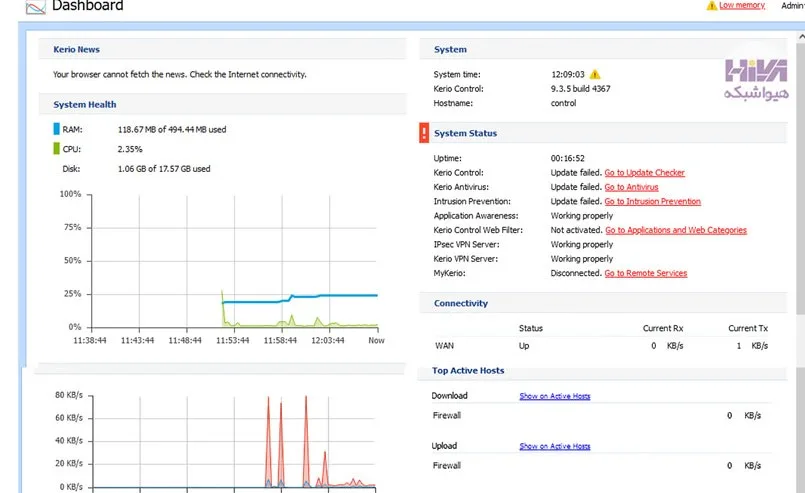Click the Kerio VPN Server status label
This screenshot has width=805, height=493.
[x=465, y=259]
